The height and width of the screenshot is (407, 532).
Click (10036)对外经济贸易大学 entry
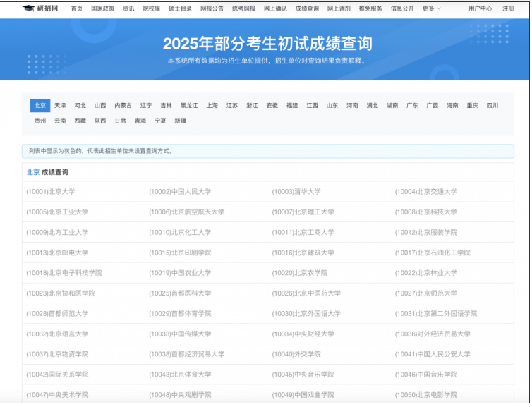tap(433, 334)
